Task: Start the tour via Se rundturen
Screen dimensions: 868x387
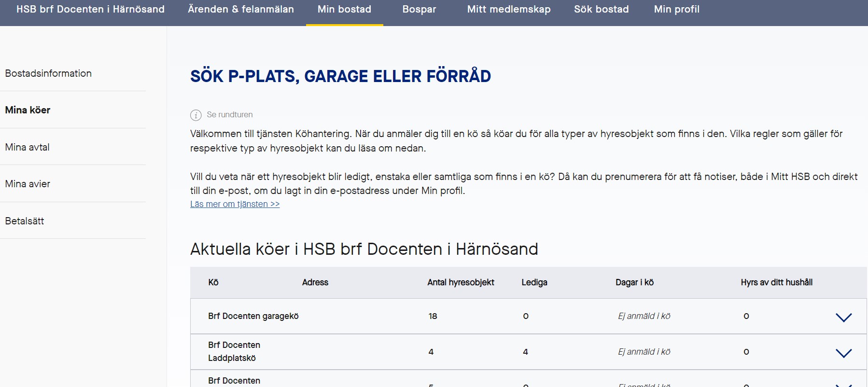Action: (229, 115)
